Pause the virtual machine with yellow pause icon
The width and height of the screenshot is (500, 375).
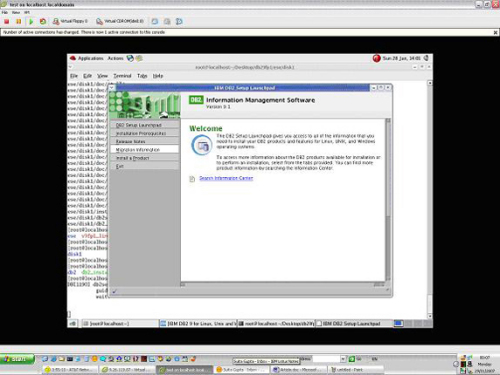pyautogui.click(x=19, y=21)
